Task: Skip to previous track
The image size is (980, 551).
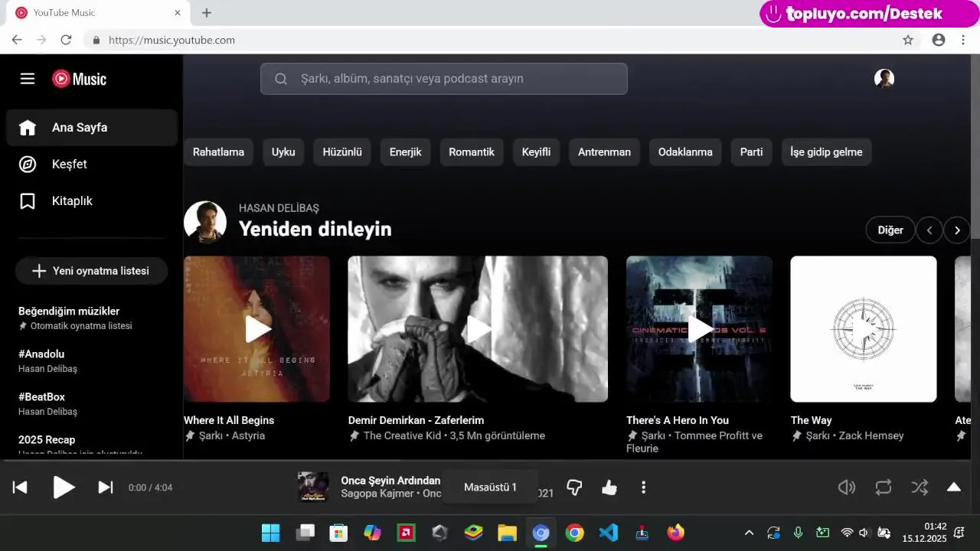Action: pos(20,487)
